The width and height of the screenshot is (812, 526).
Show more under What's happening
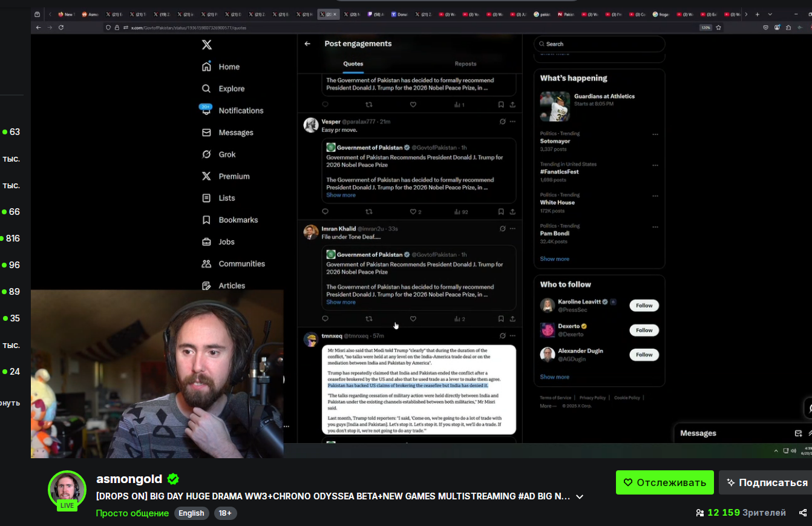pyautogui.click(x=554, y=258)
